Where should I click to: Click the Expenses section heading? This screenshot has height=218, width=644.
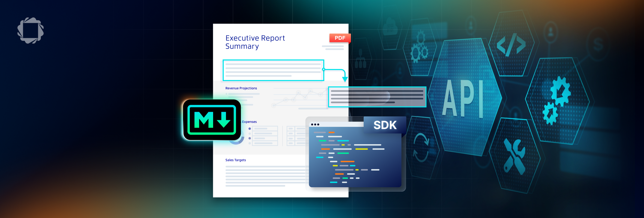(249, 122)
